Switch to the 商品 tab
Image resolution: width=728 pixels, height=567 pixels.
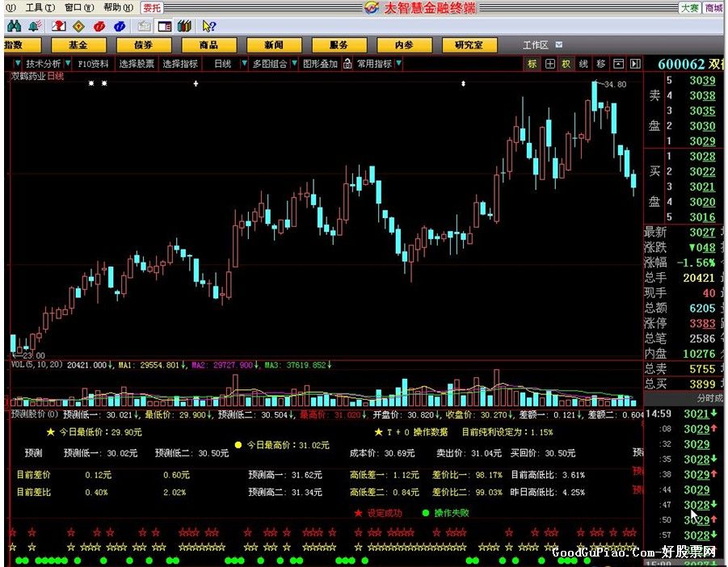pos(208,45)
